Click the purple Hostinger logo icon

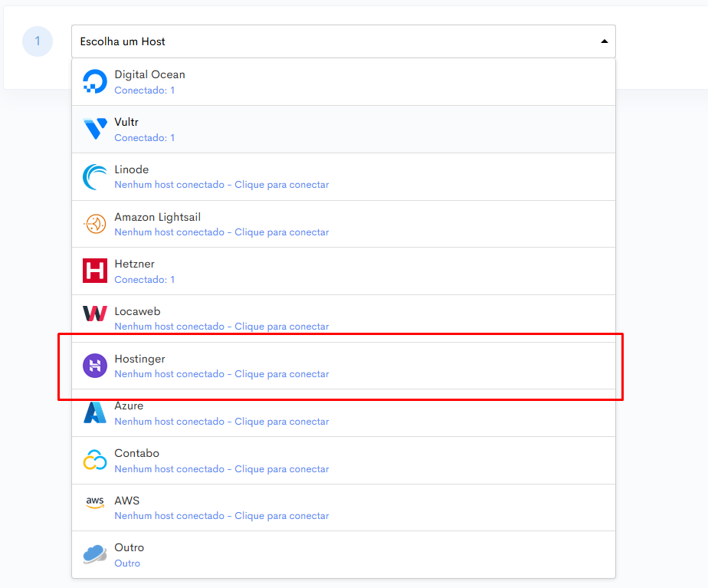click(95, 366)
